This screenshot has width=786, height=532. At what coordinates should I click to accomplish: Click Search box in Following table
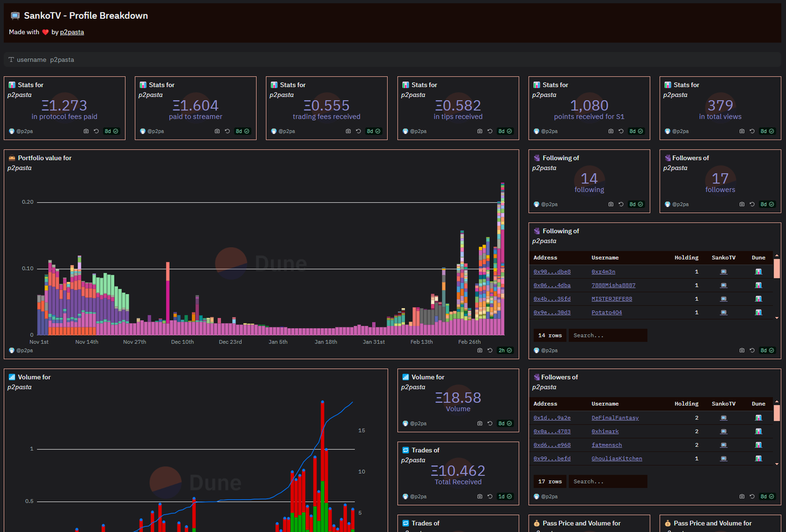[608, 335]
